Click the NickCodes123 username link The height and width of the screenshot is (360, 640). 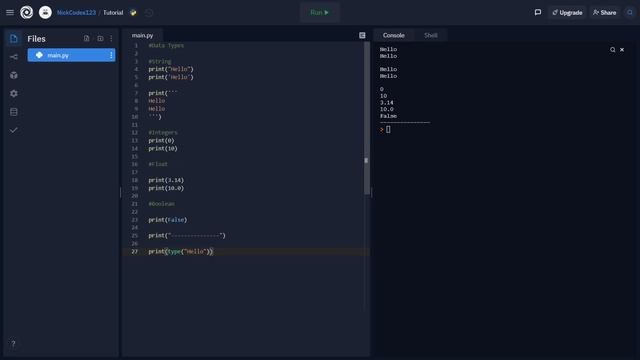pos(76,13)
